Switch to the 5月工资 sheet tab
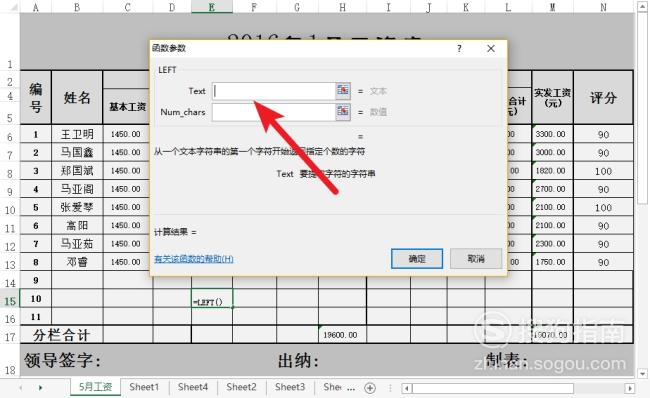Image resolution: width=650 pixels, height=398 pixels. point(95,387)
